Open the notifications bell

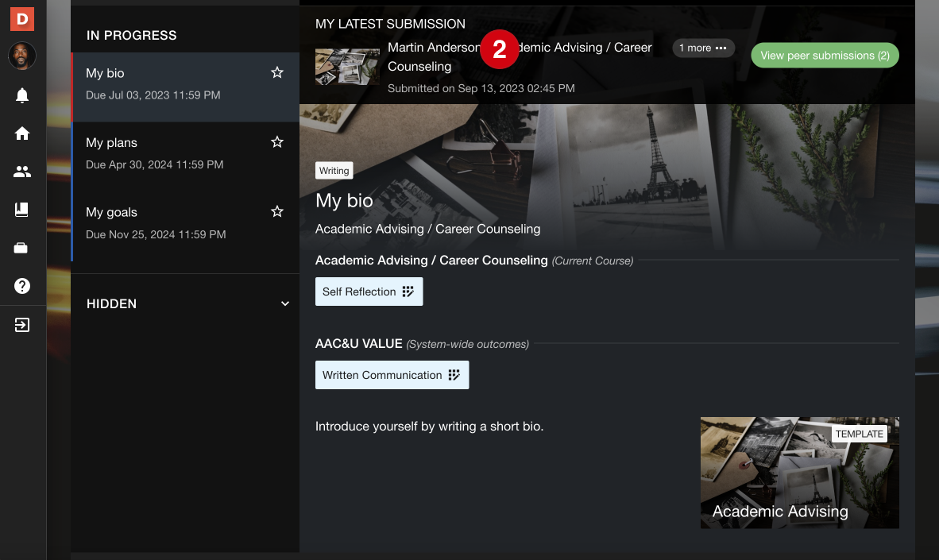coord(22,95)
